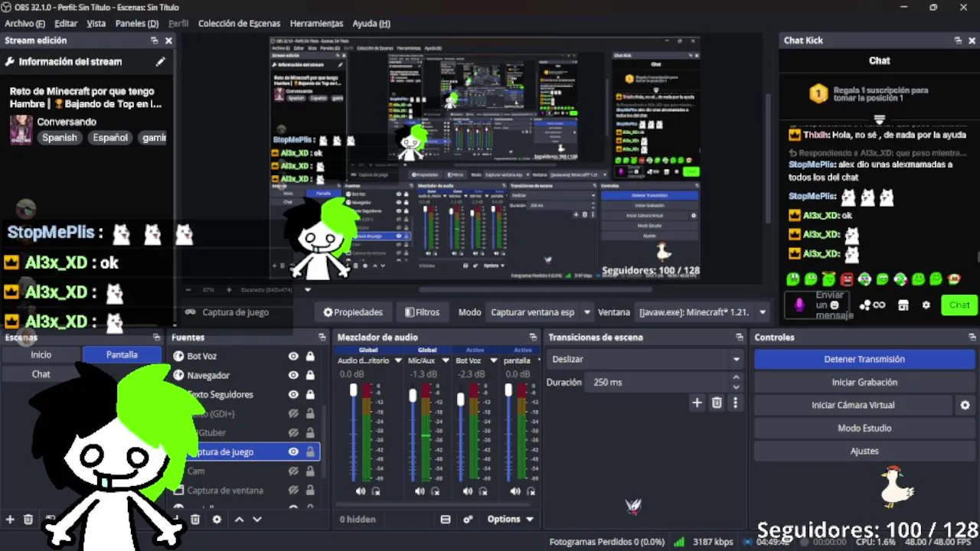The width and height of the screenshot is (980, 551).
Task: Toggle lock on Captura de juego source
Action: tap(310, 452)
